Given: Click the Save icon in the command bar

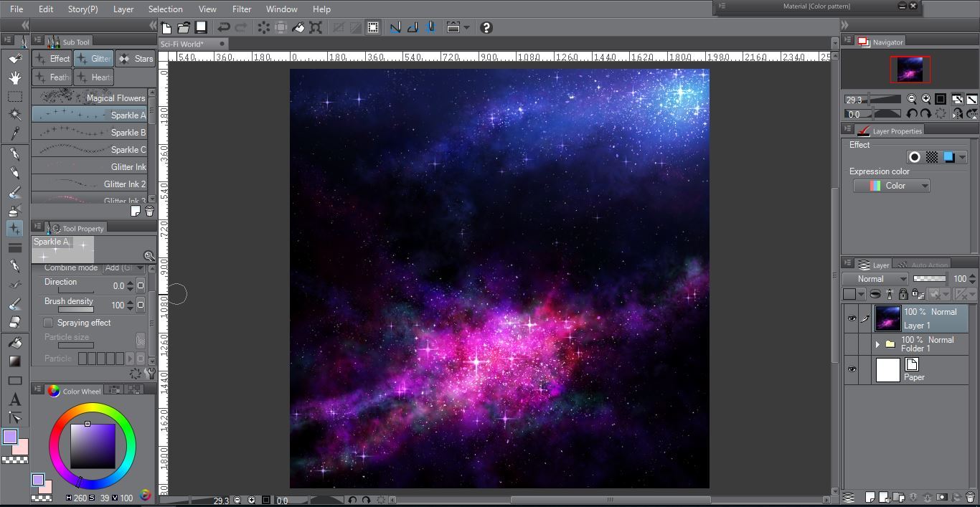Looking at the screenshot, I should point(201,27).
